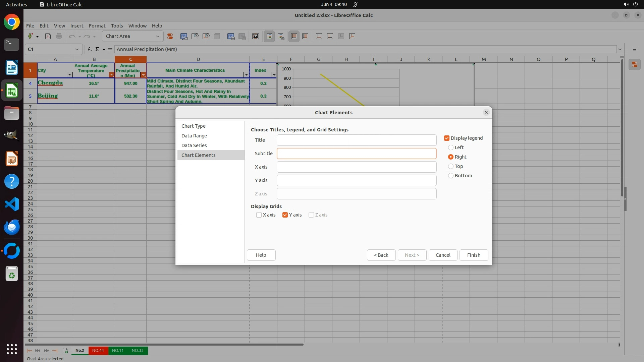644x362 pixels.
Task: Toggle Vertical Grids toolbar icon
Action: pyautogui.click(x=305, y=36)
